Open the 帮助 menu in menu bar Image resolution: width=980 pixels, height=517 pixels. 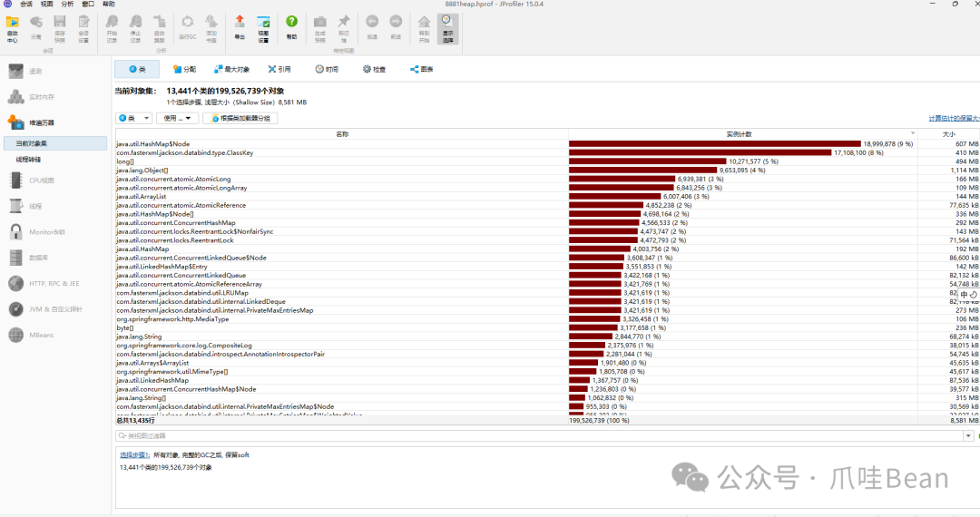[108, 4]
